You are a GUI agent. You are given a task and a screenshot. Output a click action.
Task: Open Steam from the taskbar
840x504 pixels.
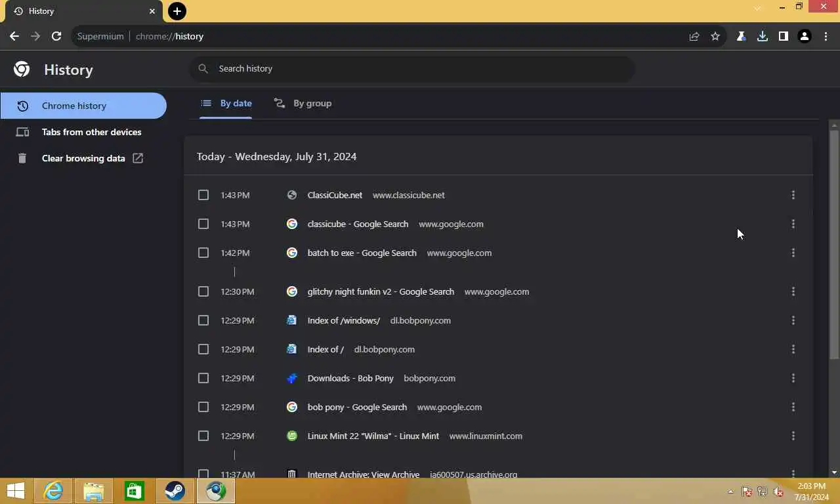pos(175,491)
